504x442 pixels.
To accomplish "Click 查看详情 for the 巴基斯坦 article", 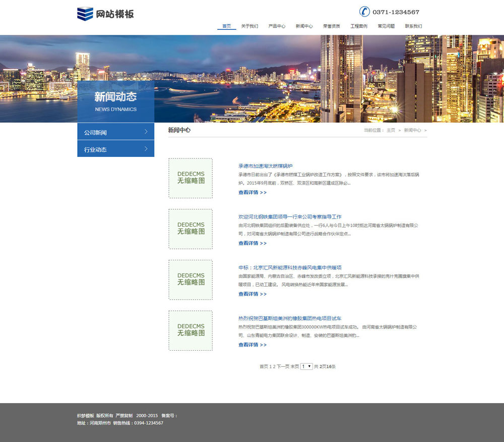I will tap(253, 345).
